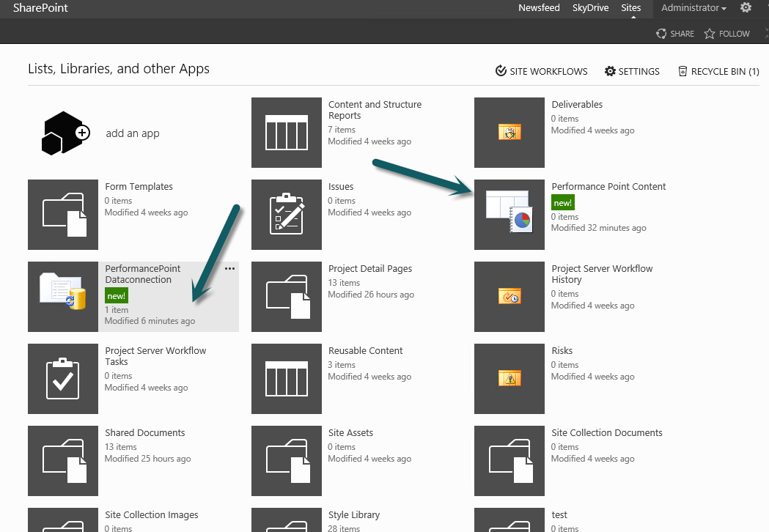Open Content and Structure Reports title link
The width and height of the screenshot is (769, 532).
tap(375, 110)
